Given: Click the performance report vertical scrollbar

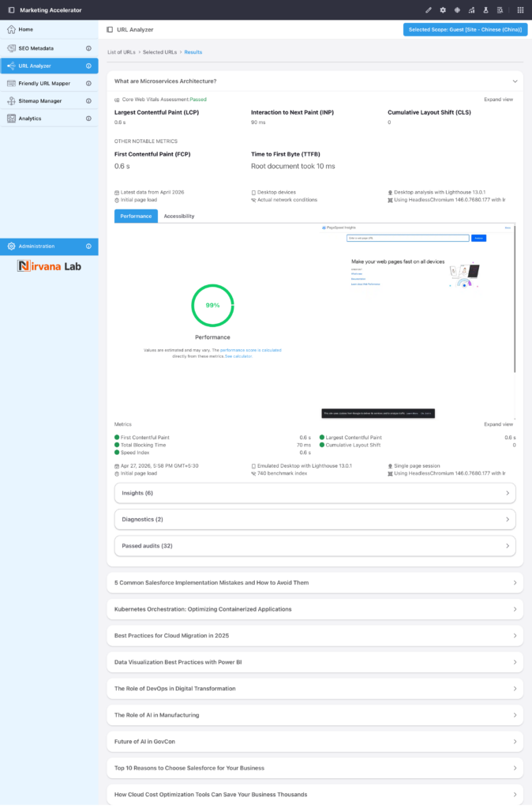Looking at the screenshot, I should tap(515, 298).
